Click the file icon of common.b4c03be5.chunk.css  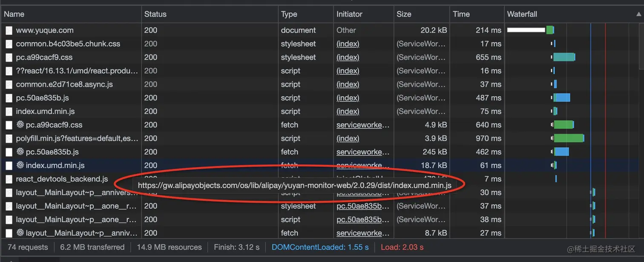[x=9, y=44]
